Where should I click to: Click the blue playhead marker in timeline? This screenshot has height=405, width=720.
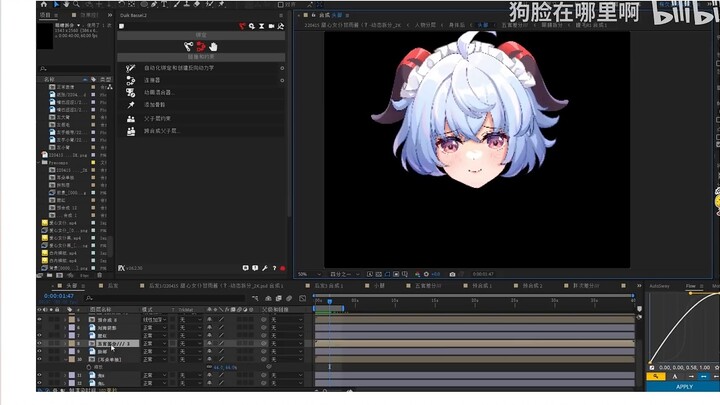click(330, 301)
